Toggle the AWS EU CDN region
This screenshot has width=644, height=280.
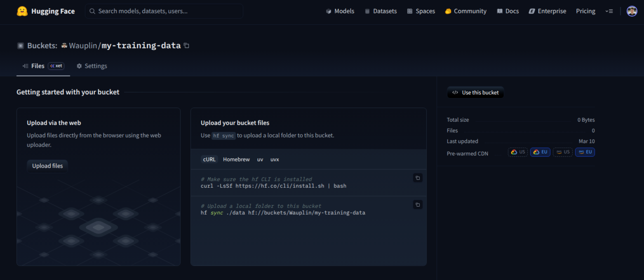pyautogui.click(x=585, y=152)
